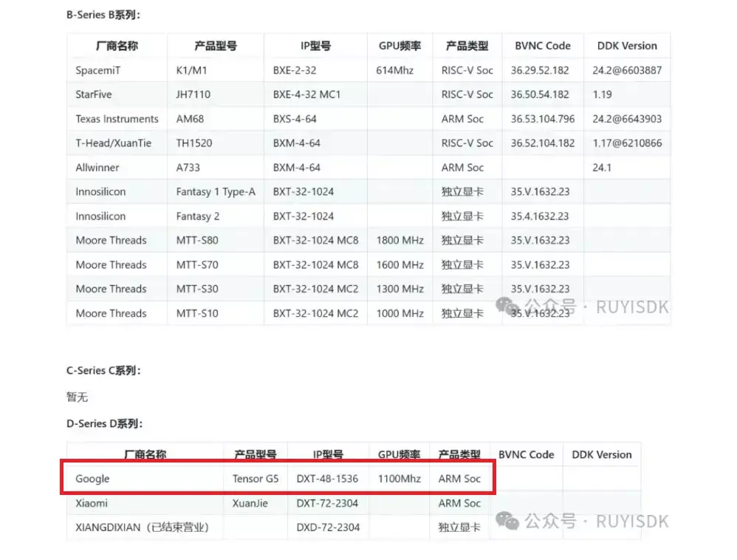The width and height of the screenshot is (737, 560).
Task: Select DDK version "1.17@6210866"
Action: tap(627, 143)
